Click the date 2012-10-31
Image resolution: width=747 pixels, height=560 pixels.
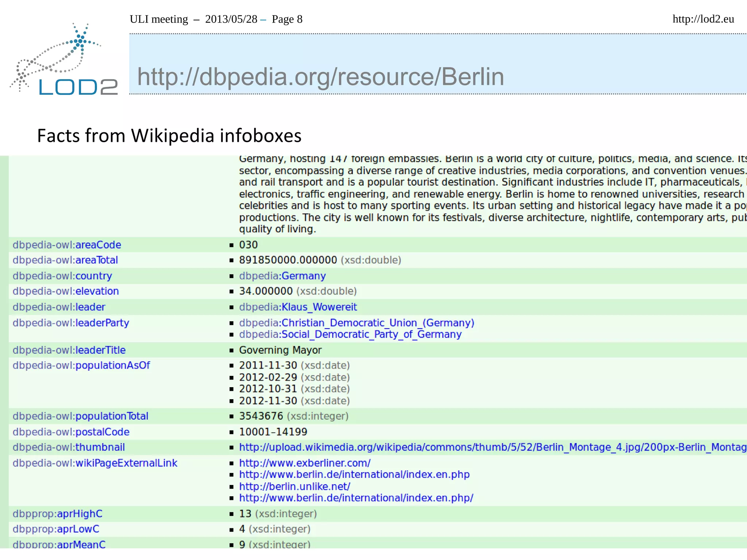pos(268,389)
